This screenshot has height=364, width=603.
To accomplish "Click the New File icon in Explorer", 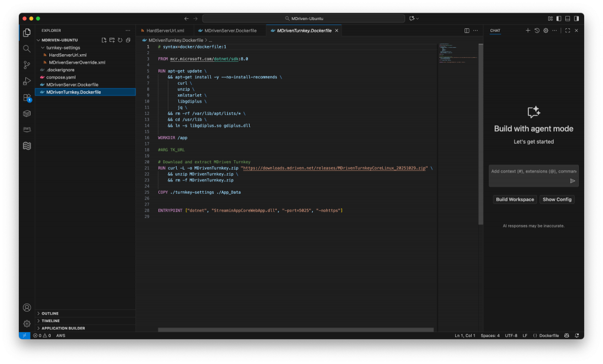I will coord(104,40).
